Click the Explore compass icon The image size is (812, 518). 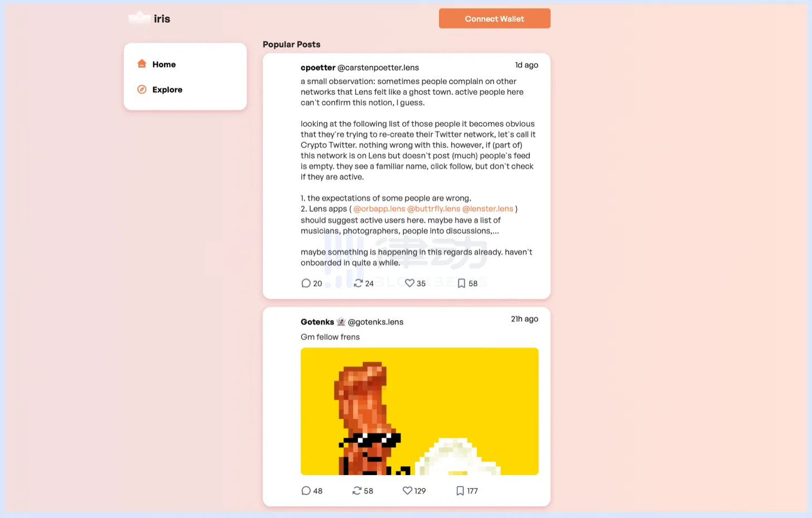(142, 89)
